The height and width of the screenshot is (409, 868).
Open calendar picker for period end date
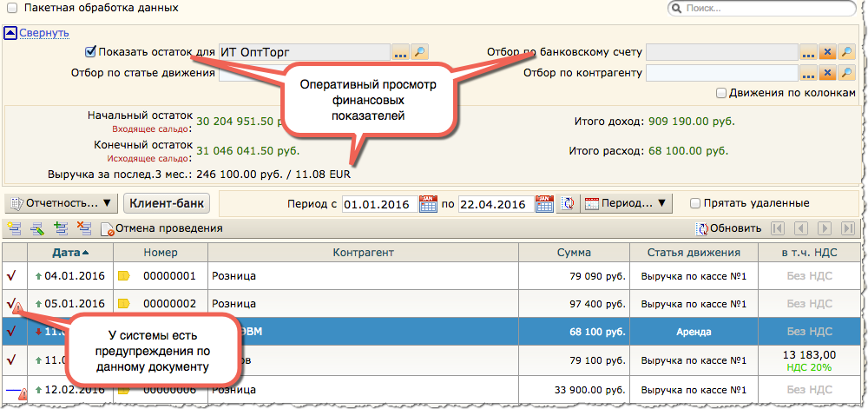(544, 204)
